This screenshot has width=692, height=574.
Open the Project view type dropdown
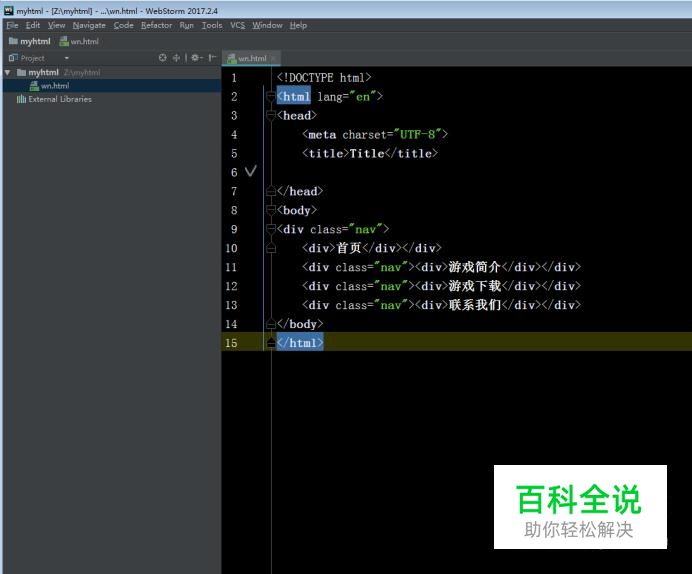67,58
